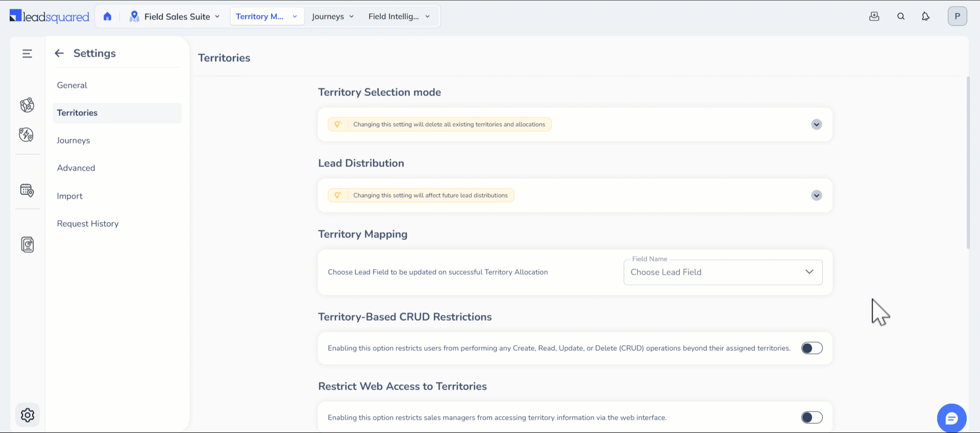Viewport: 980px width, 433px height.
Task: Expand the Territory Selection mode section
Action: (x=817, y=125)
